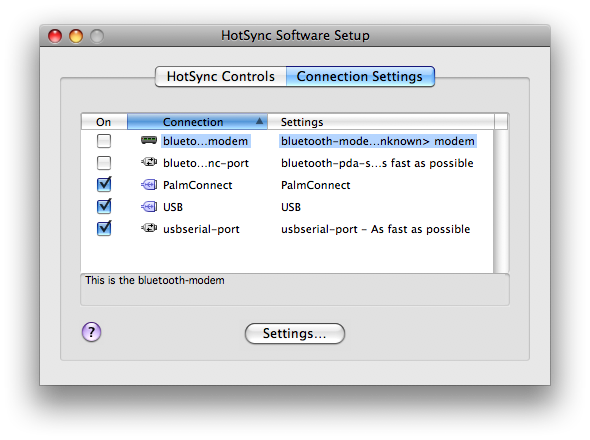
Task: Sort by the Settings column header
Action: (380, 122)
